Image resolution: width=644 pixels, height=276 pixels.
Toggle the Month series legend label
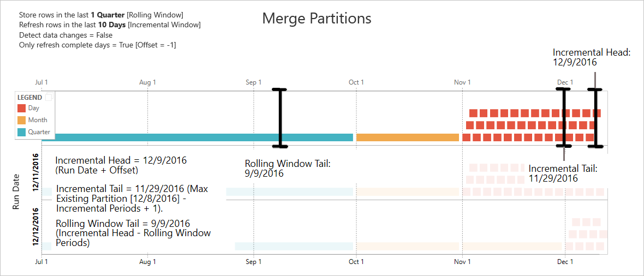pyautogui.click(x=38, y=120)
